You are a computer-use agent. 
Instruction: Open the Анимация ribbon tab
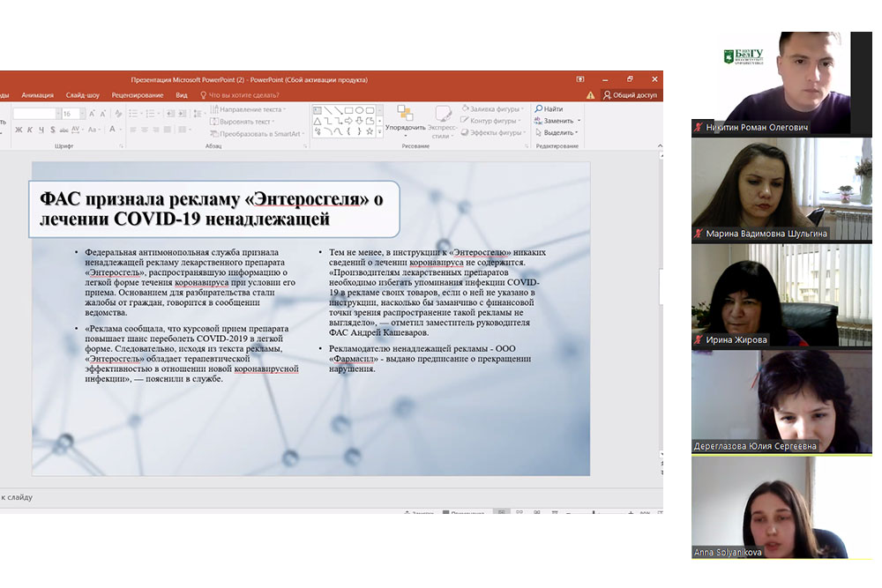point(37,95)
